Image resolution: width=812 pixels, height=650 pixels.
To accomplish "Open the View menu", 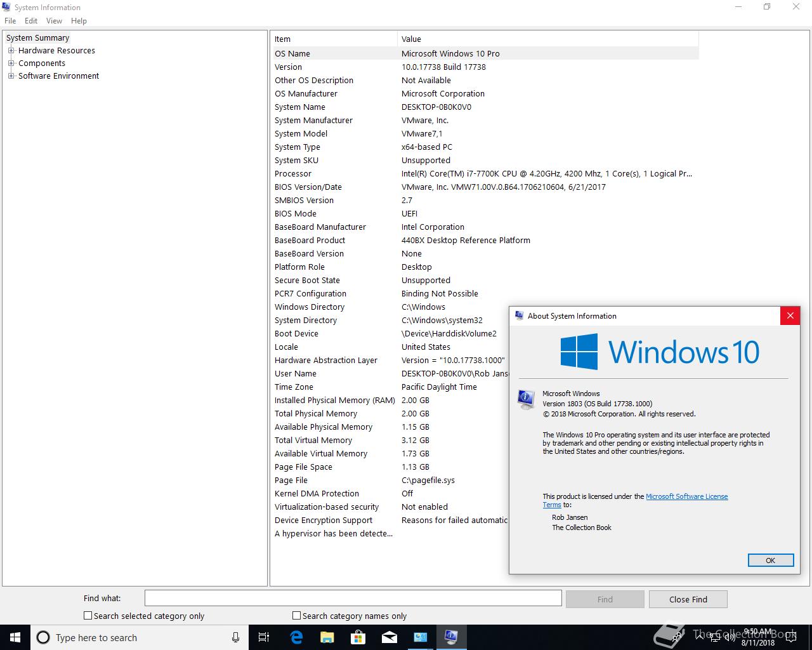I will tap(54, 20).
